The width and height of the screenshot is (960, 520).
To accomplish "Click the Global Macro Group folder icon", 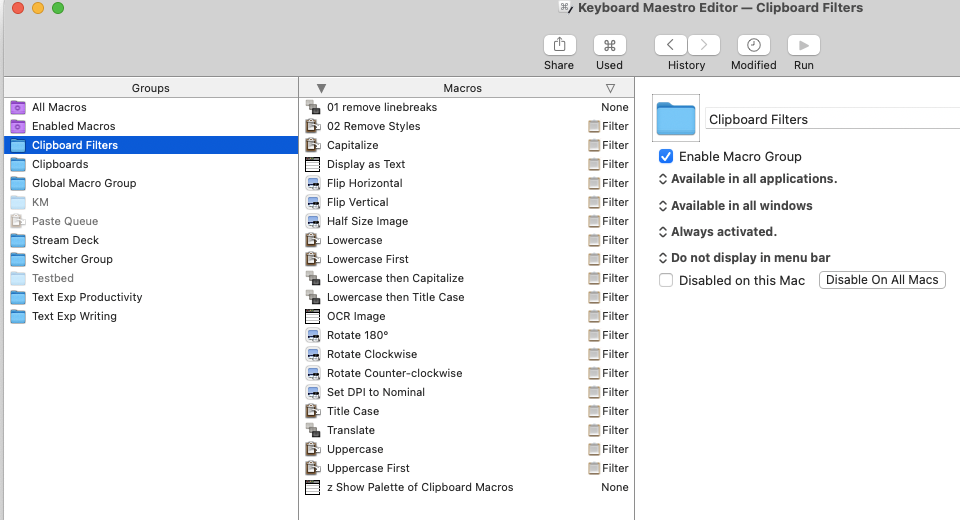I will [18, 183].
